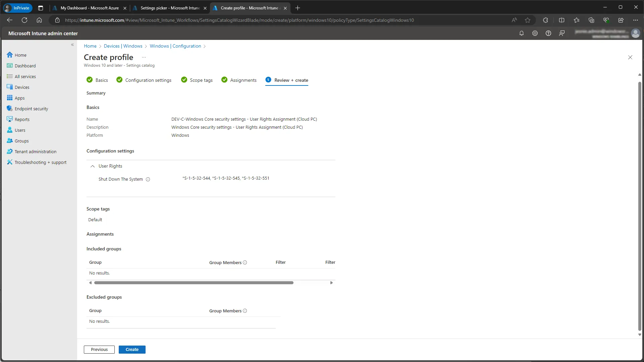Image resolution: width=644 pixels, height=362 pixels.
Task: Open the help question mark icon
Action: 548,33
